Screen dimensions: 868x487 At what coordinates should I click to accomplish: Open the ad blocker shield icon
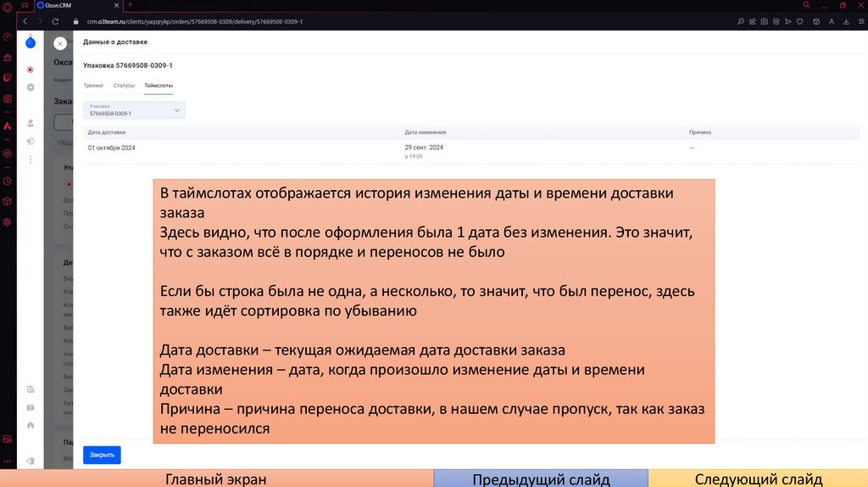click(x=776, y=21)
